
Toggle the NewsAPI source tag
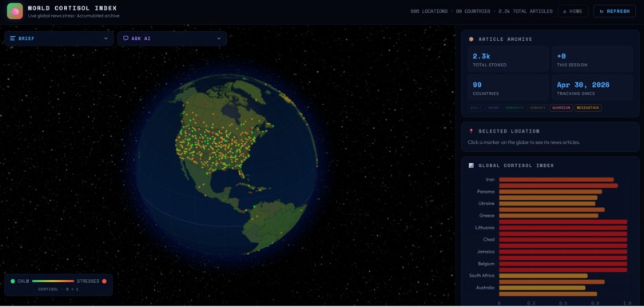point(538,108)
